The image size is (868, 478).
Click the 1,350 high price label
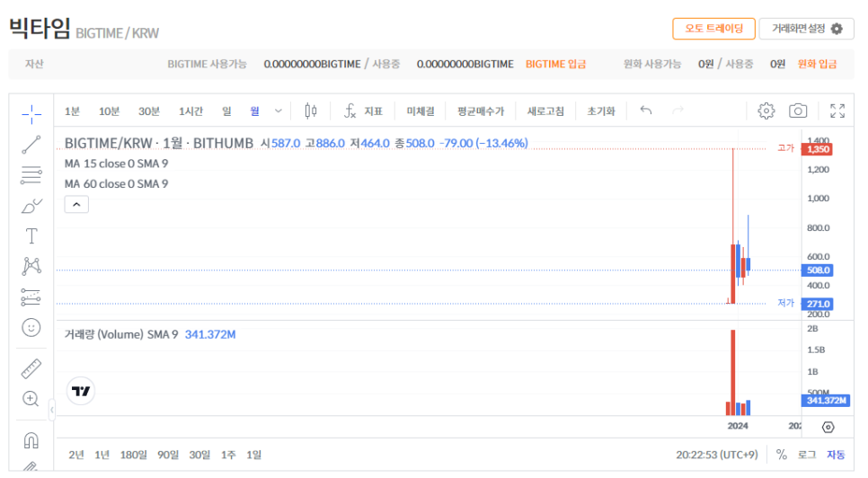817,149
